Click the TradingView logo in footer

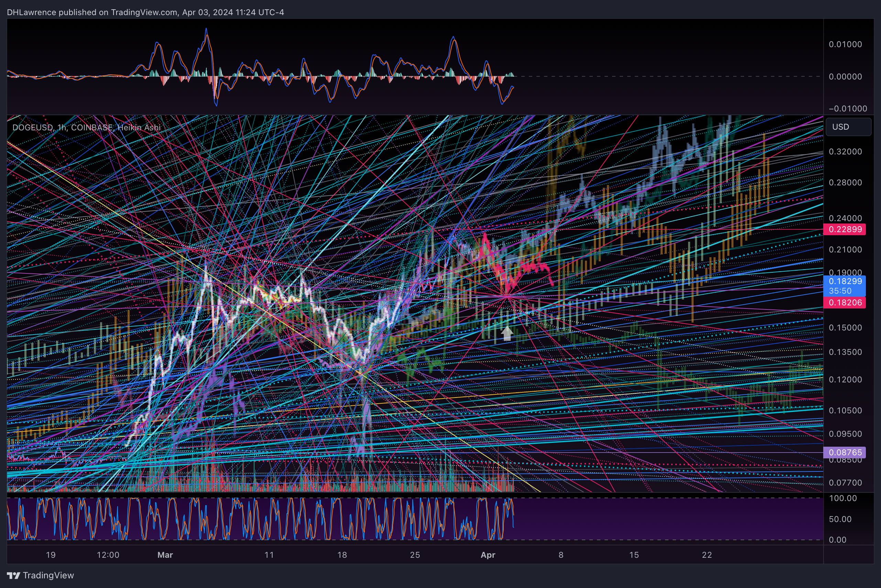(x=41, y=575)
